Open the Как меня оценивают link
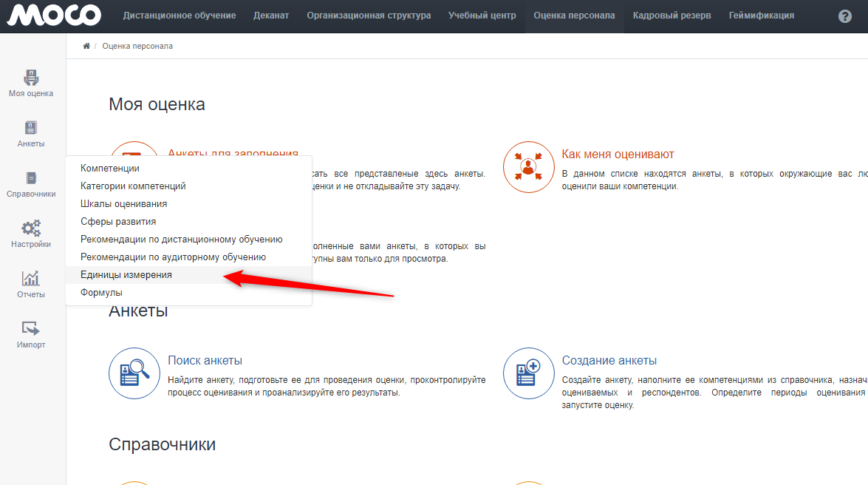868x485 pixels. pyautogui.click(x=618, y=154)
